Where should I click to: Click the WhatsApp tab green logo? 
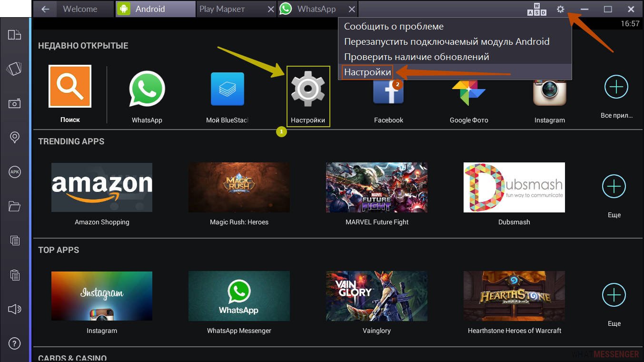click(x=286, y=9)
